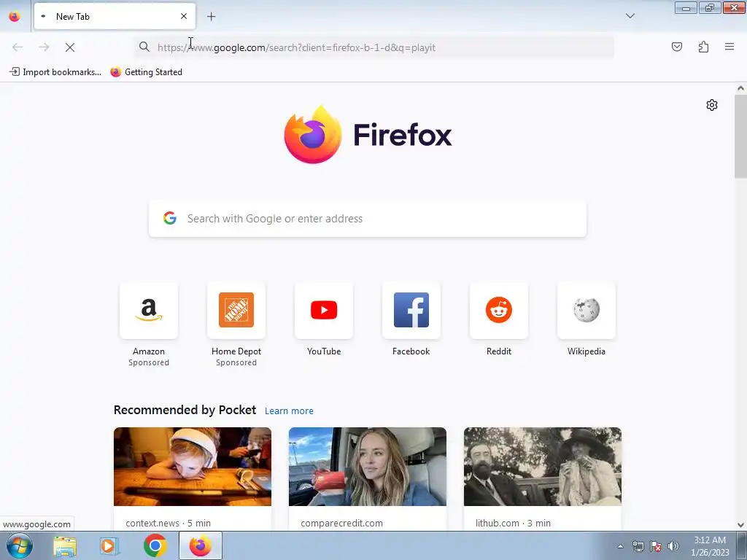Open Windows Explorer from the taskbar

point(65,546)
